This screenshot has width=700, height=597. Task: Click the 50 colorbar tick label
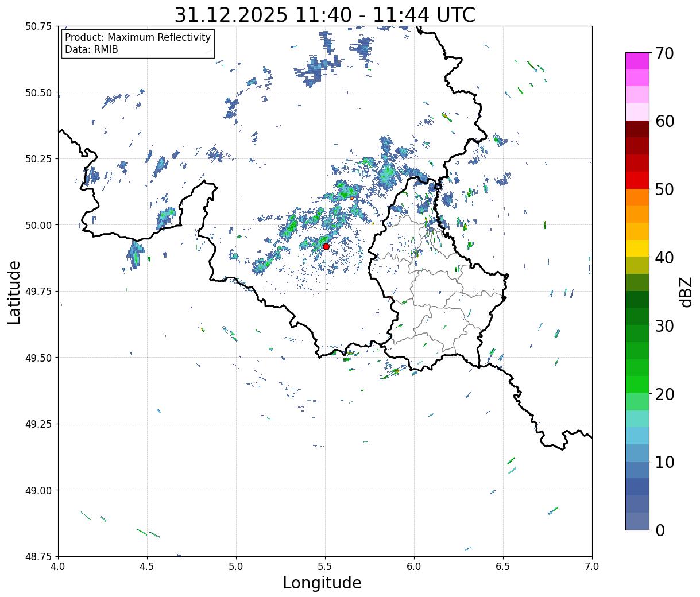(x=664, y=189)
